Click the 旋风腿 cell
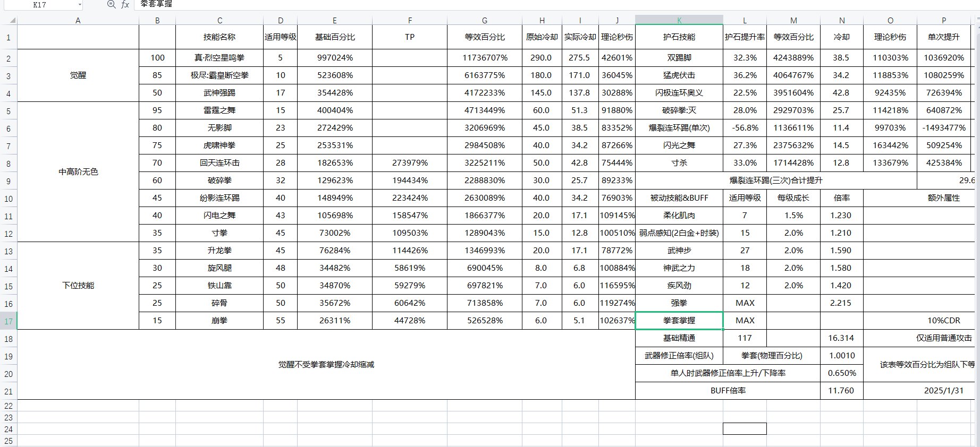The height and width of the screenshot is (447, 980). 219,268
